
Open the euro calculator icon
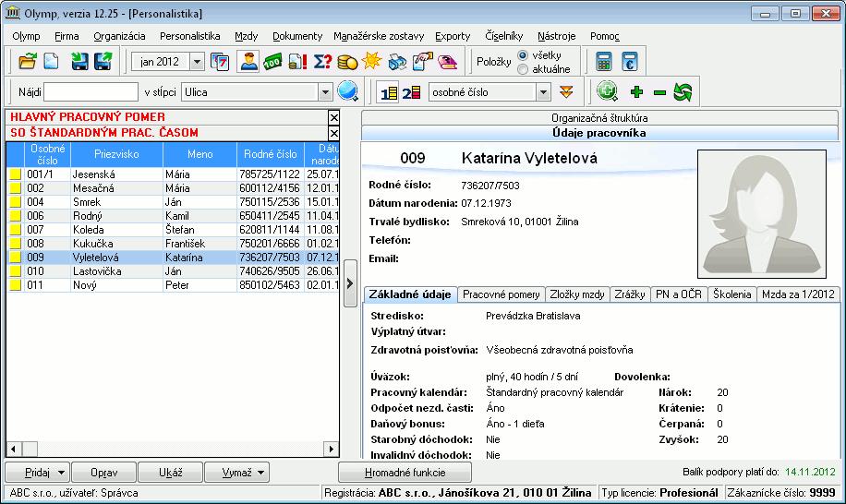[630, 62]
